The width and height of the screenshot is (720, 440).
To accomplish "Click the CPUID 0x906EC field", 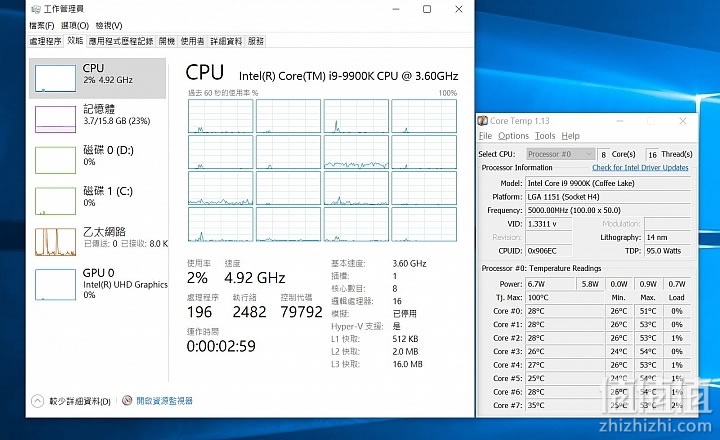I will coord(549,251).
